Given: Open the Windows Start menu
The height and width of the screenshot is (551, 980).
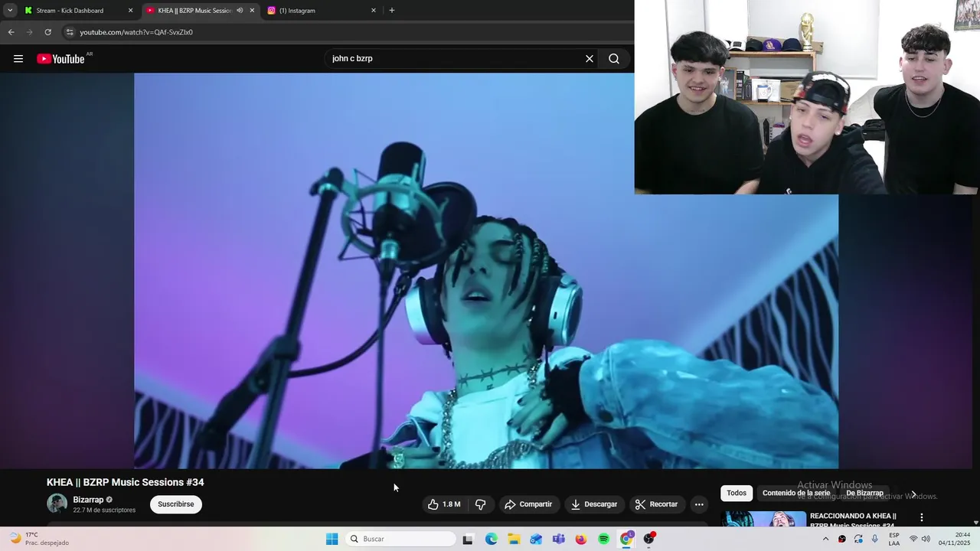Looking at the screenshot, I should (x=332, y=539).
